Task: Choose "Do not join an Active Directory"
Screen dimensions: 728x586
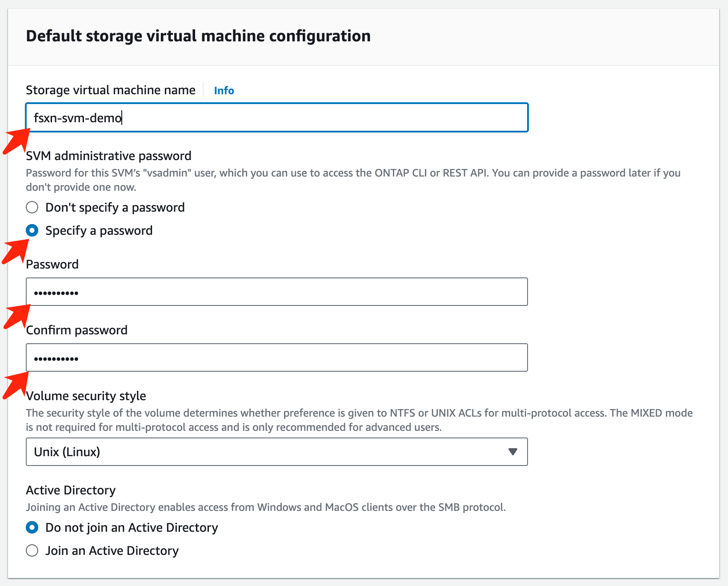Action: point(32,528)
